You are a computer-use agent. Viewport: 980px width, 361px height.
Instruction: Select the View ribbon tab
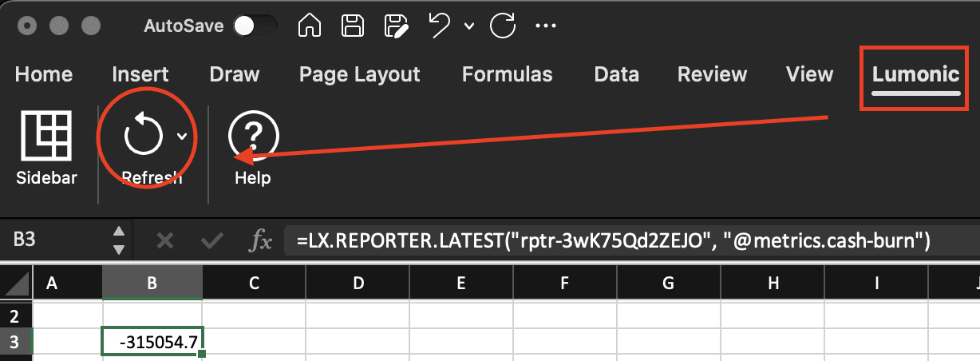[x=809, y=75]
